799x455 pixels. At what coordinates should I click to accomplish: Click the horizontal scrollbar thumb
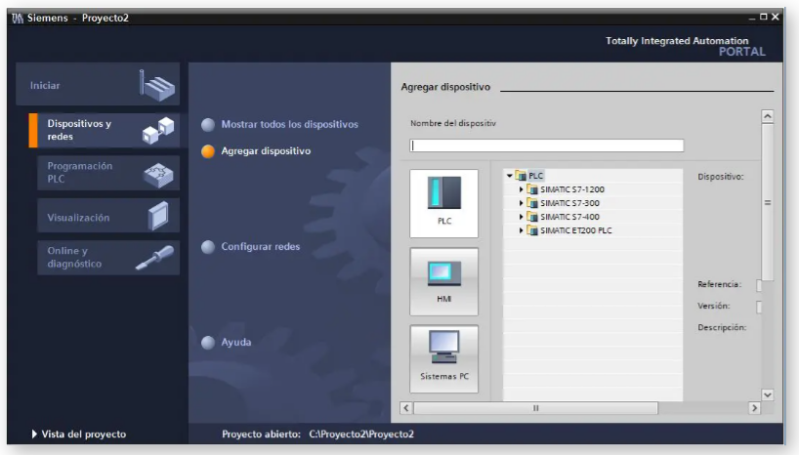[536, 408]
